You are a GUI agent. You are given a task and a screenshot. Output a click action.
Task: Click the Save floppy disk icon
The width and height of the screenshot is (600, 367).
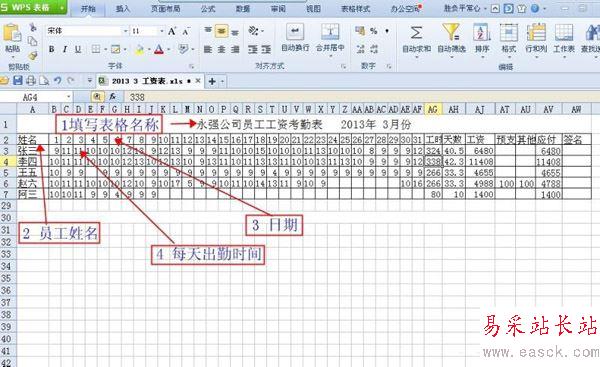18,81
